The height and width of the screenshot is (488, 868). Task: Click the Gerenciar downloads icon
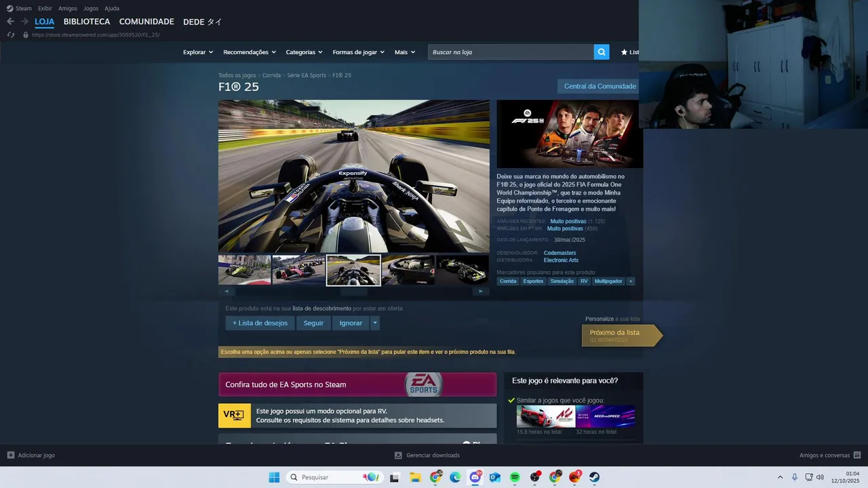click(x=399, y=455)
